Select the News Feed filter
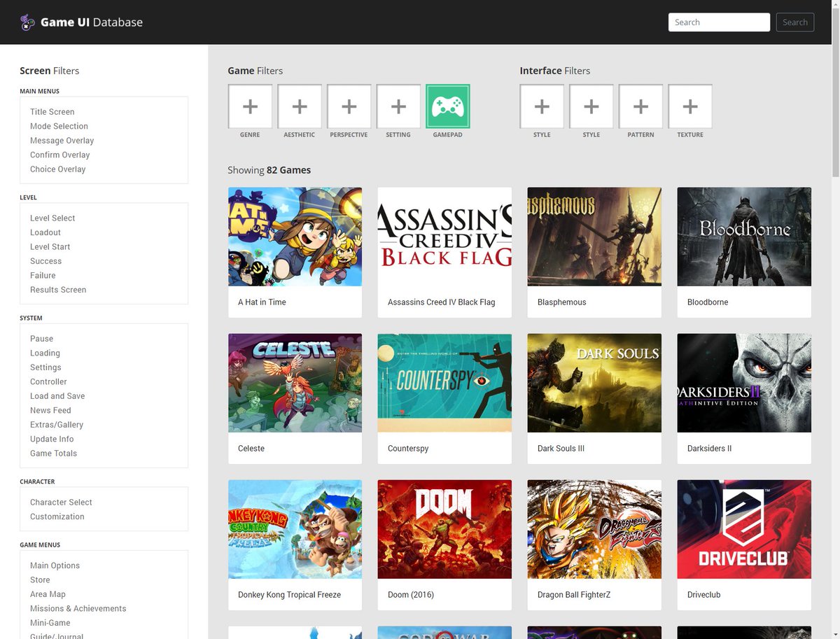This screenshot has width=840, height=639. [x=50, y=411]
